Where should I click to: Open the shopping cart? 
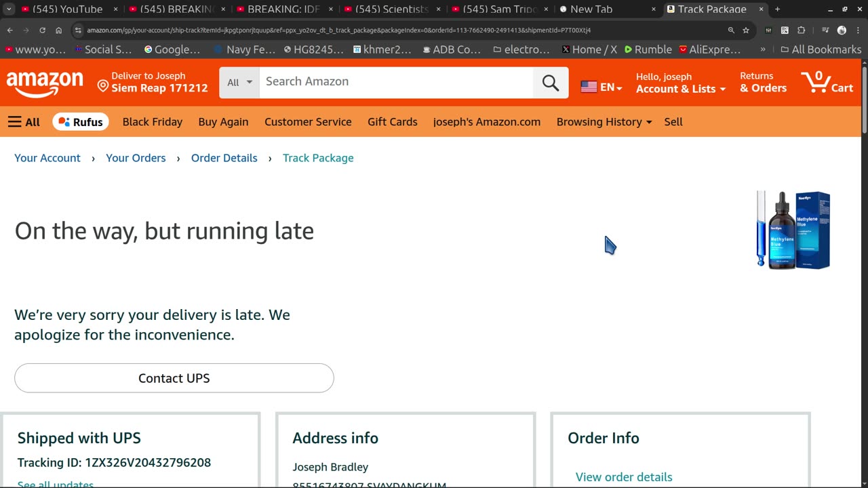pos(827,82)
